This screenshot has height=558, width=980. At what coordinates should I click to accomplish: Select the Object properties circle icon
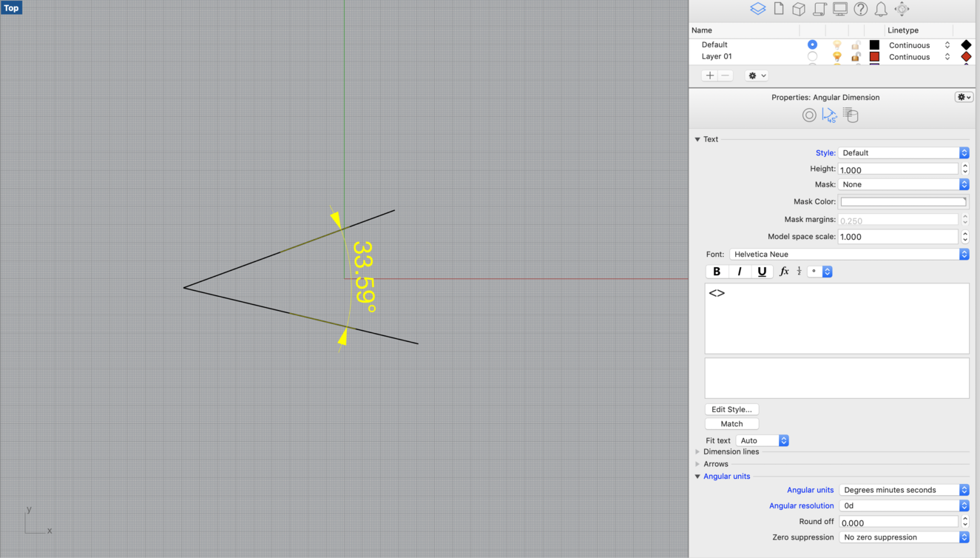(809, 115)
